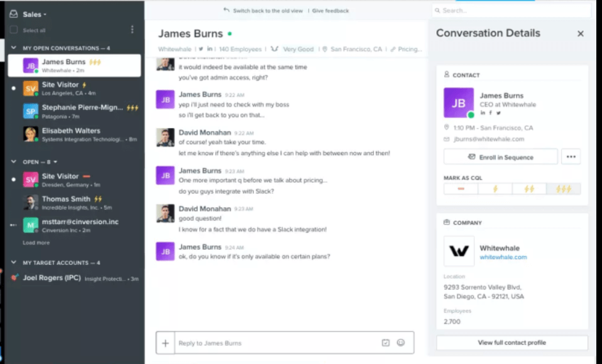Set CQL rating to single lightning bolt
Viewport: 602px width, 364px height.
(496, 188)
